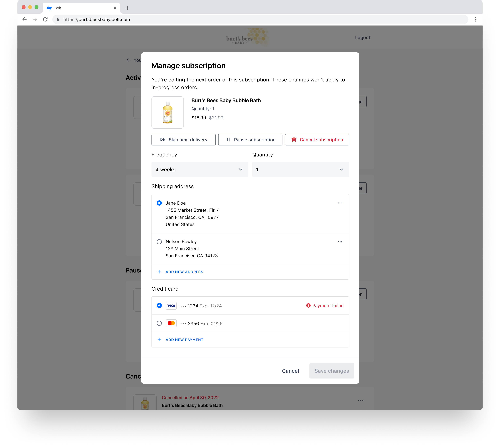This screenshot has height=448, width=500.
Task: Close the Bolt tab with the X
Action: pyautogui.click(x=115, y=8)
